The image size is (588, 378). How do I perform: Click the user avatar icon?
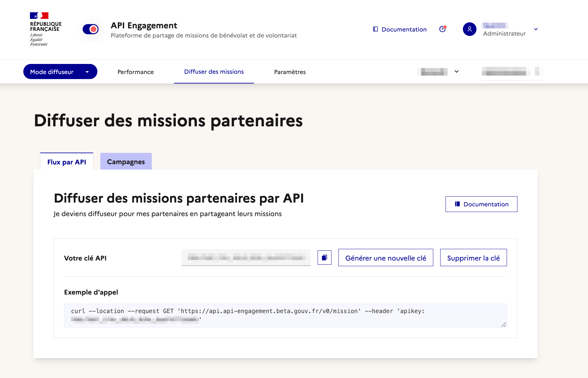[469, 29]
